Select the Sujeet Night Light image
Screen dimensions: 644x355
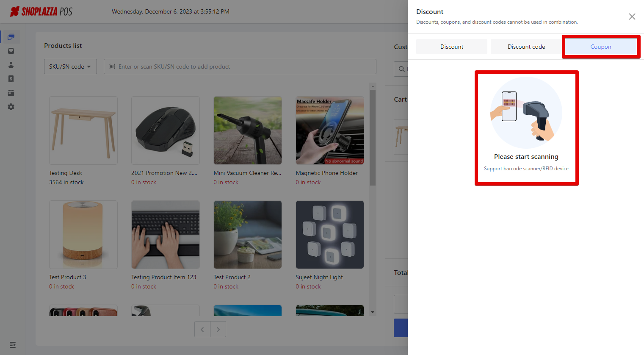(x=330, y=235)
